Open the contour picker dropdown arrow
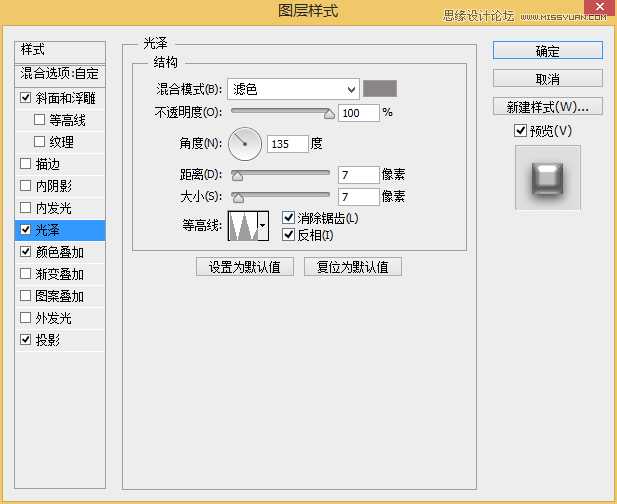617x504 pixels. pyautogui.click(x=263, y=227)
